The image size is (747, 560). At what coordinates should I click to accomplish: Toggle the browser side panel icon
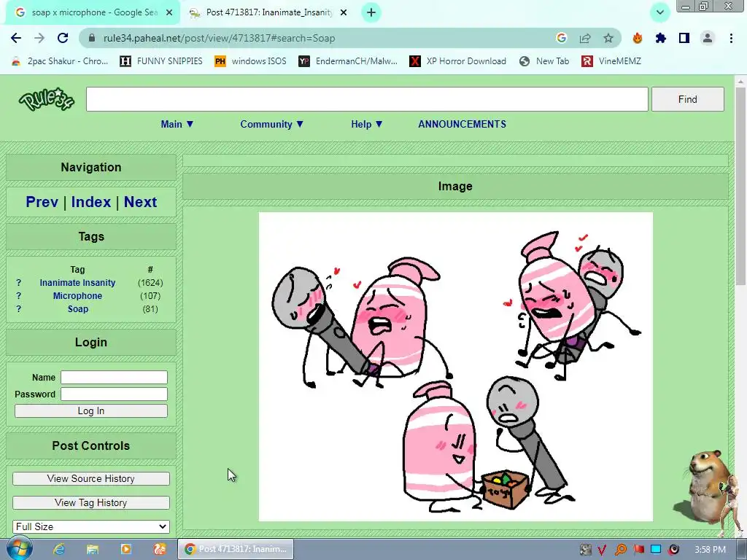pos(684,38)
